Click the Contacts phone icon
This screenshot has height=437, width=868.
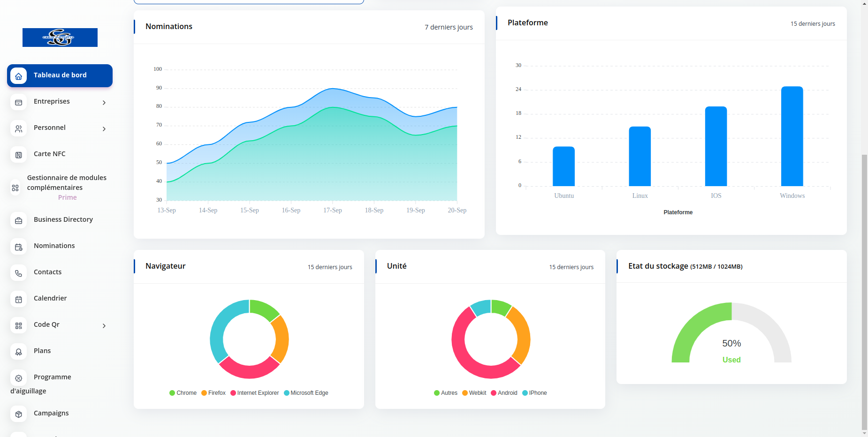coord(19,273)
